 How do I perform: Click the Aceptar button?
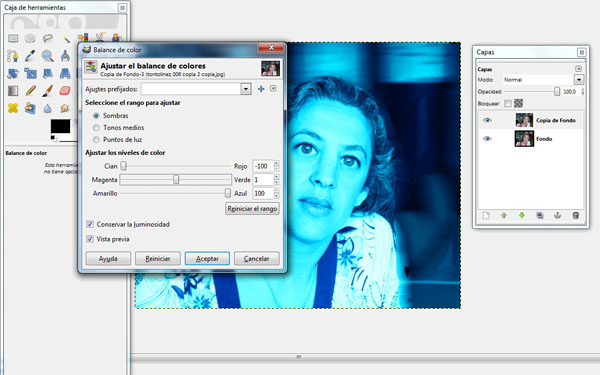pos(207,259)
